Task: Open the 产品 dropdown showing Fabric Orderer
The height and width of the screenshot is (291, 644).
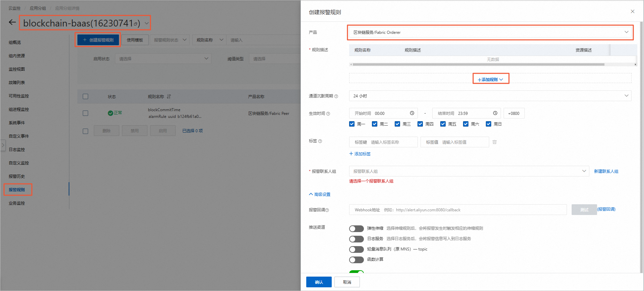Action: pos(490,32)
